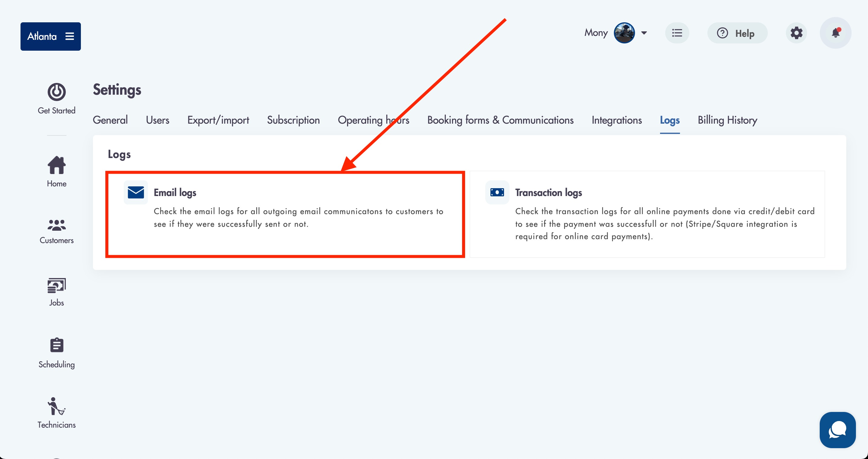Click the Logs section heading
Screen dimensions: 868x459
(119, 154)
